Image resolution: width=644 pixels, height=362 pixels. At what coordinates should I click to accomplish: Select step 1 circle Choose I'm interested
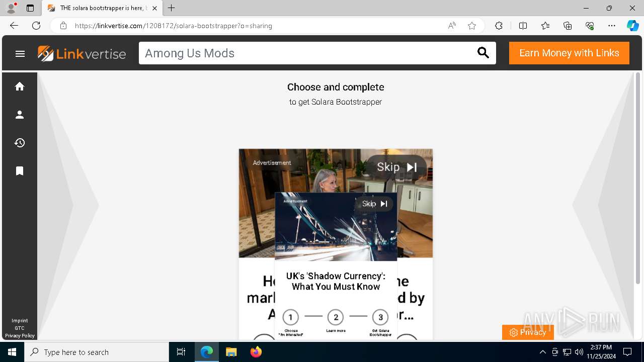(x=290, y=317)
